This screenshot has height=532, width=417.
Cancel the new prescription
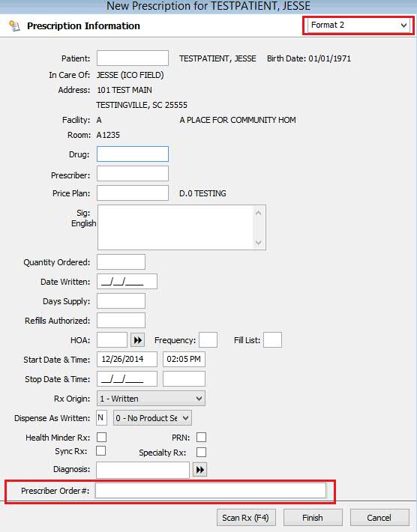pos(379,518)
